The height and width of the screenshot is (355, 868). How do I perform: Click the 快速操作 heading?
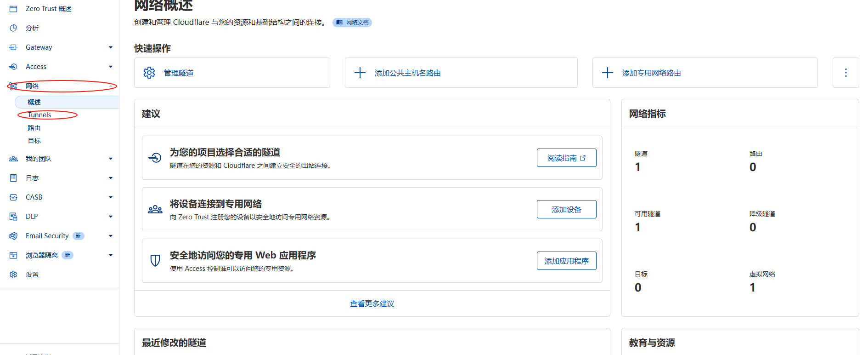click(x=152, y=48)
